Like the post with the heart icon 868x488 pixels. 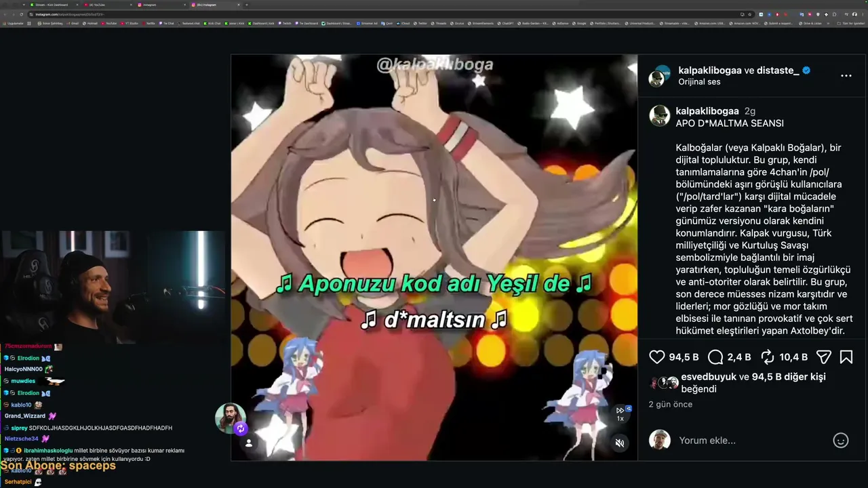(657, 357)
